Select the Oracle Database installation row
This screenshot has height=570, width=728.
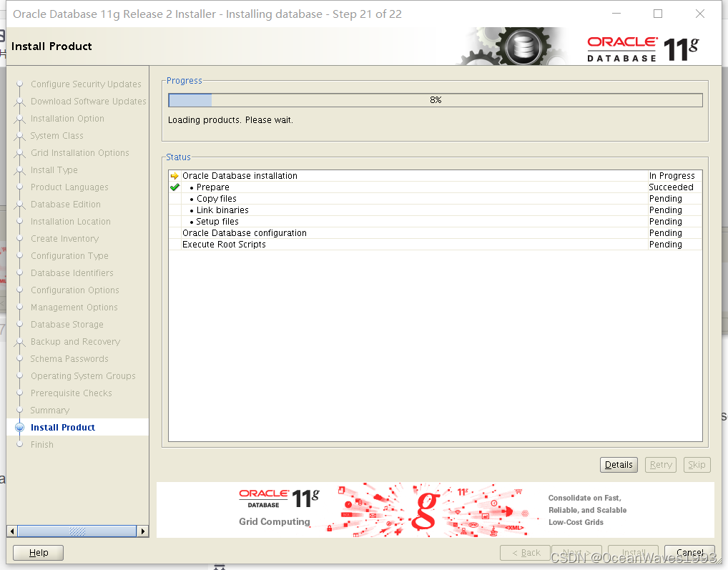point(435,176)
